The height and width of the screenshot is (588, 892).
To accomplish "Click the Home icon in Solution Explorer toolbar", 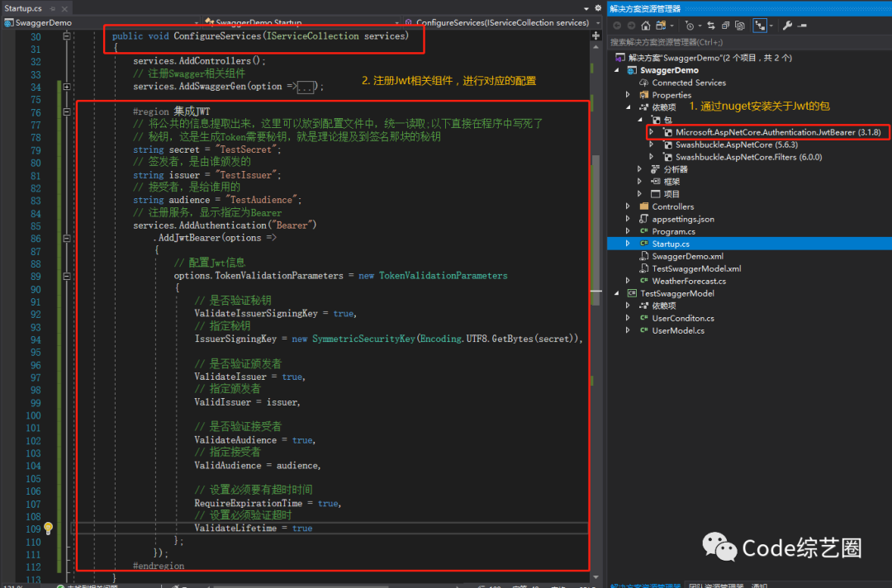I will [x=646, y=26].
